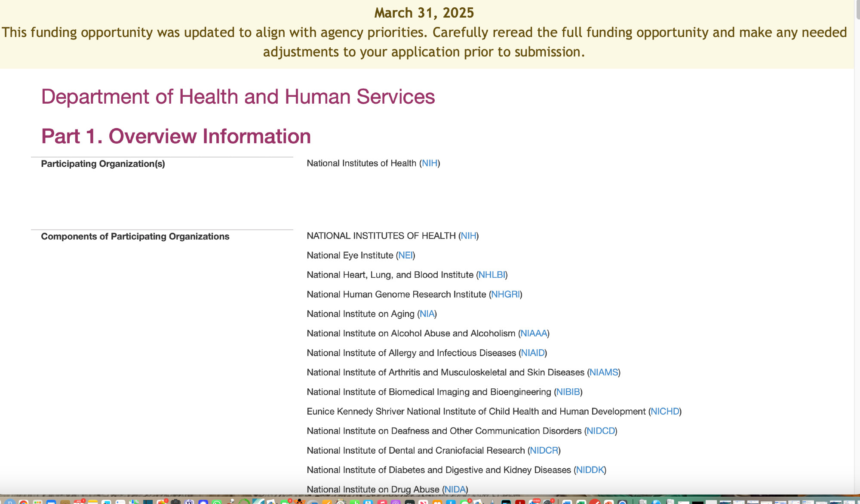Screen dimensions: 860x504
Task: Follow the NIAID link
Action: point(533,353)
